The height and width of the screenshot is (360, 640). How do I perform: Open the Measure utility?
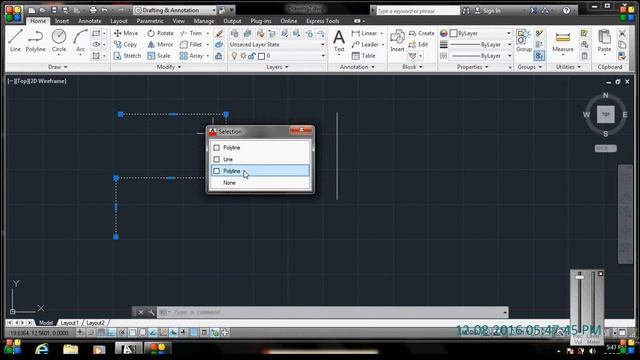[563, 41]
